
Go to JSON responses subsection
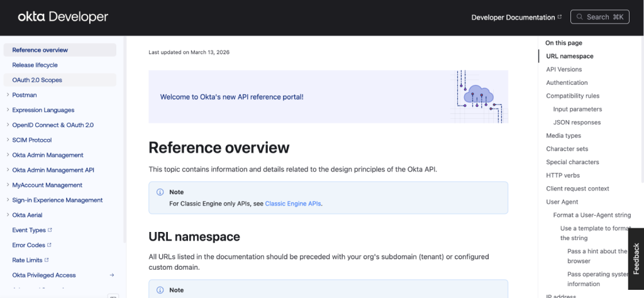577,123
